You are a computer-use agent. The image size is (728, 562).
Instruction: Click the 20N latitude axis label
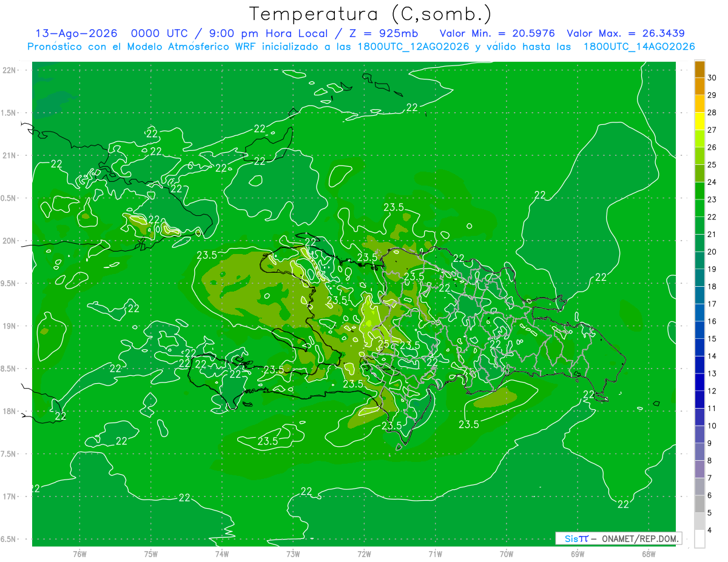click(8, 241)
